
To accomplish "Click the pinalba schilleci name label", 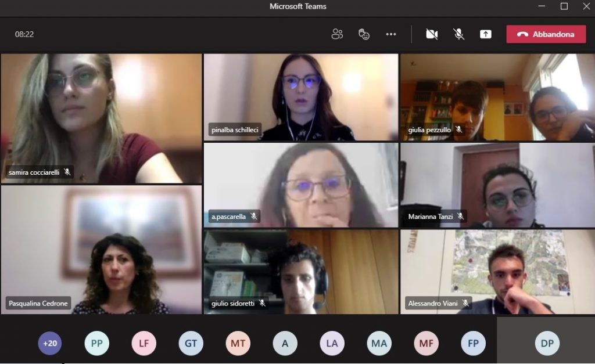I will tap(235, 129).
